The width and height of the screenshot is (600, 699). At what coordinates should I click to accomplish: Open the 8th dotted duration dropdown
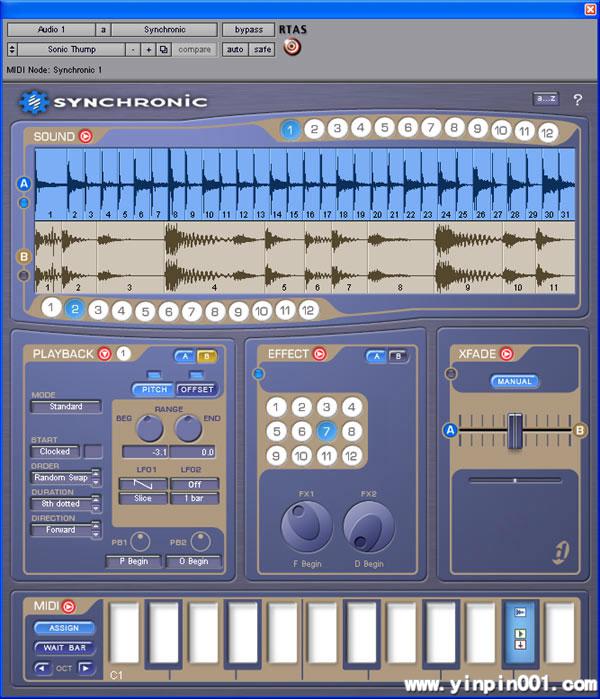(x=96, y=505)
